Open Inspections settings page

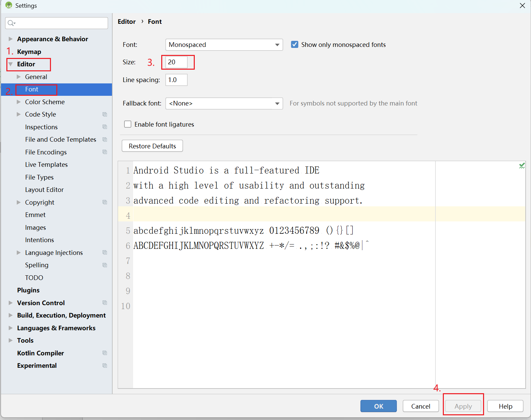pos(41,127)
